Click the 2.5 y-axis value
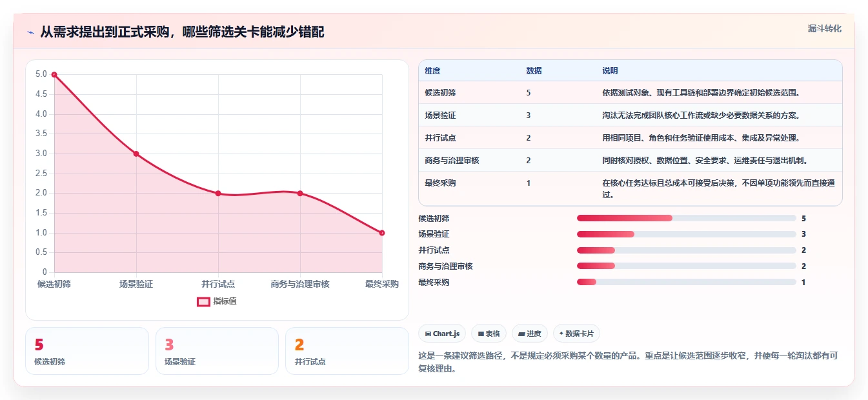The height and width of the screenshot is (400, 868). (41, 174)
